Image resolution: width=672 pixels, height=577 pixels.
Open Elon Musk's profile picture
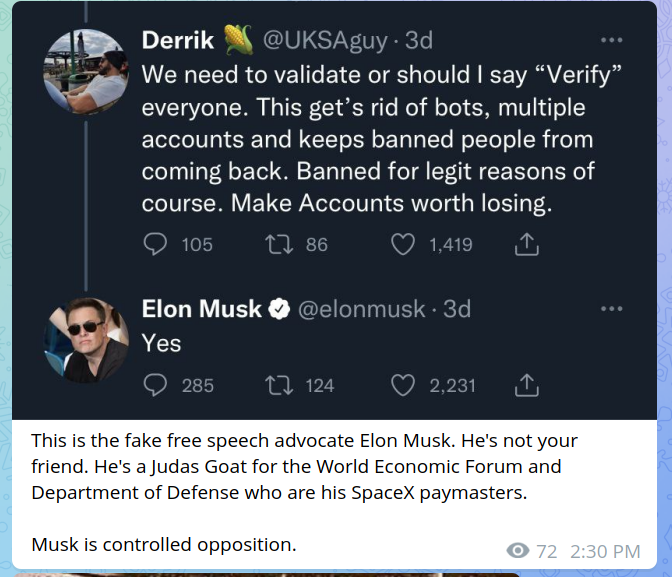click(x=86, y=340)
